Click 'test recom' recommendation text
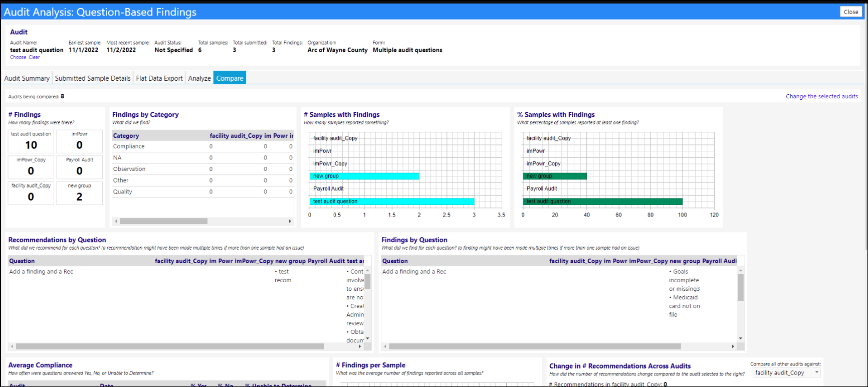 point(283,276)
